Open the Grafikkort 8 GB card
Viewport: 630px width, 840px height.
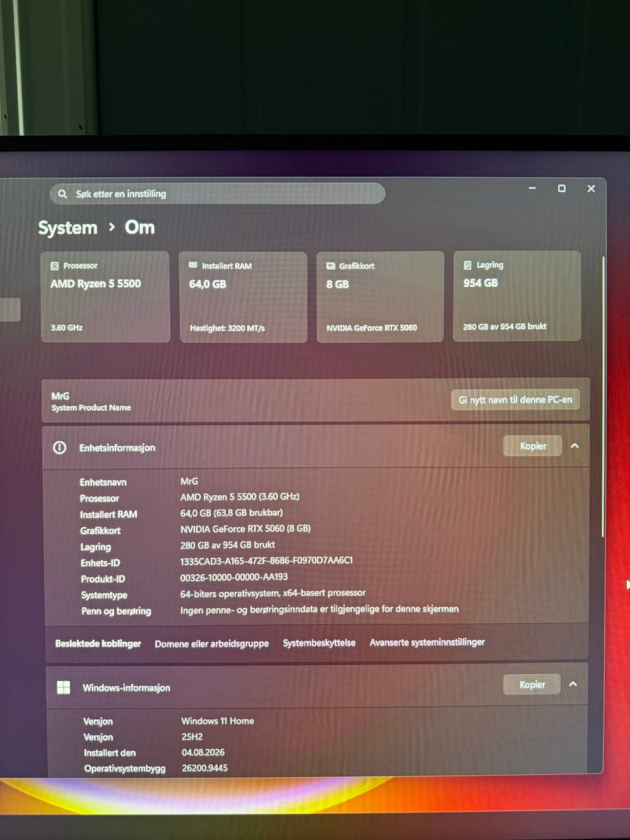click(x=381, y=297)
